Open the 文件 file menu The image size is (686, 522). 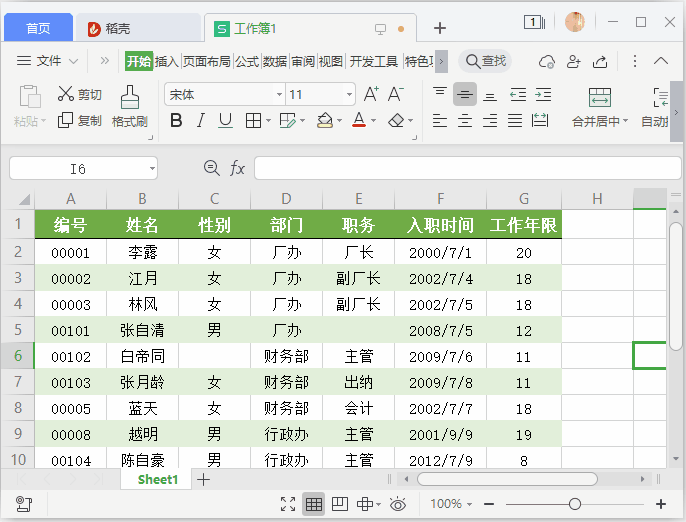(x=47, y=61)
